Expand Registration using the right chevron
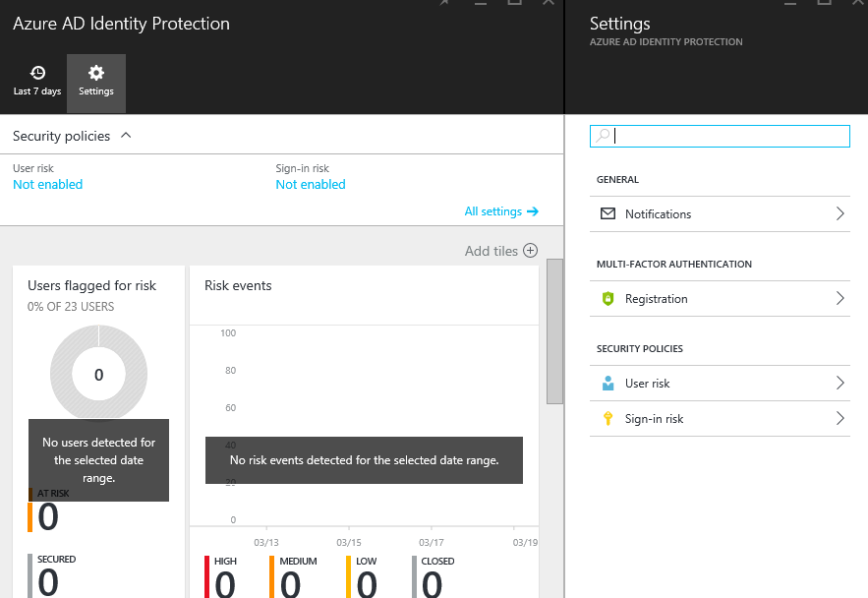The image size is (868, 598). [x=840, y=299]
